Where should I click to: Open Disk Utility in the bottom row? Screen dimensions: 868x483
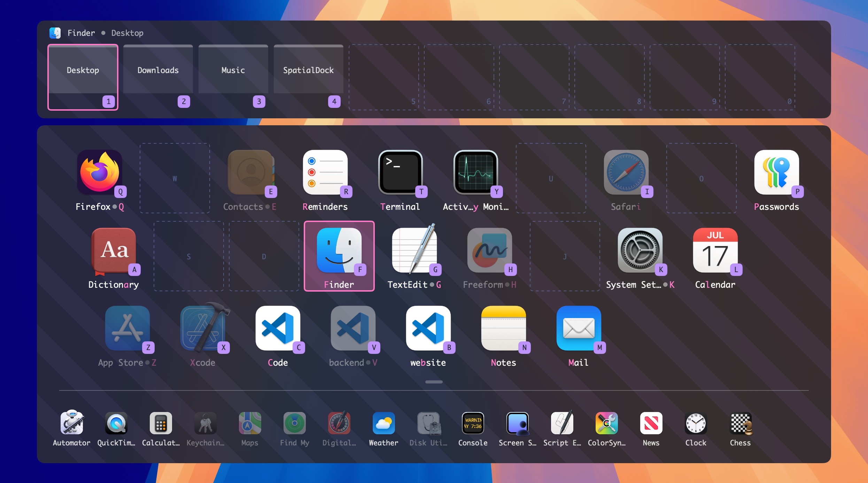pyautogui.click(x=429, y=423)
